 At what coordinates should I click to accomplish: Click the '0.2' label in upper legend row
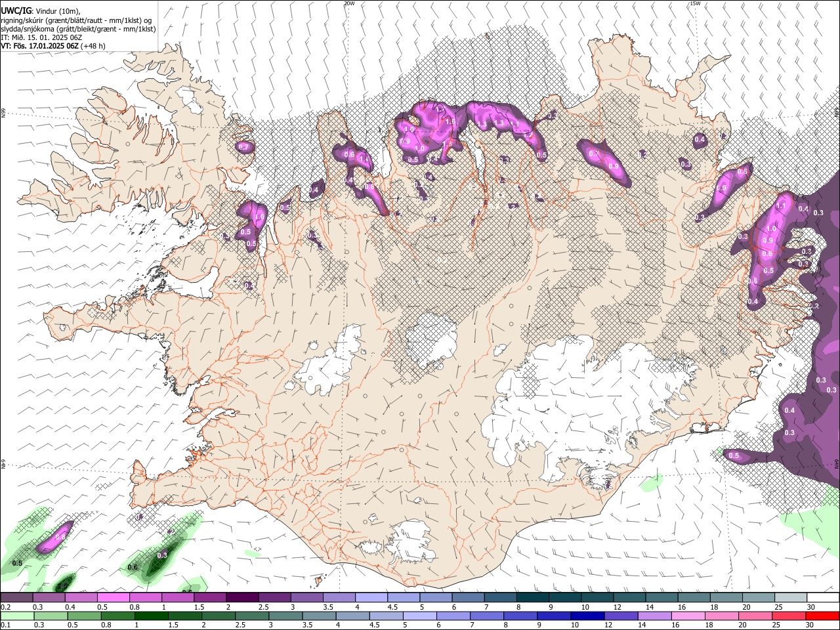(x=5, y=607)
